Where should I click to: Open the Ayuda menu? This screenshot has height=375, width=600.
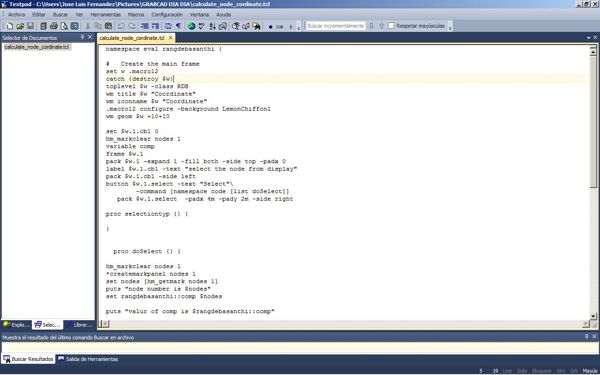(223, 15)
